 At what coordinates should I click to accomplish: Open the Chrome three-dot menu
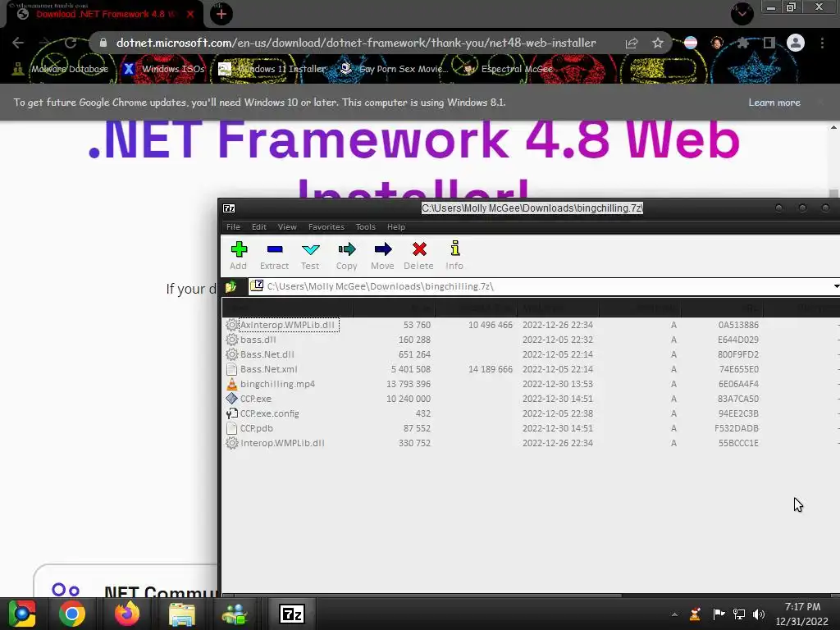click(822, 43)
